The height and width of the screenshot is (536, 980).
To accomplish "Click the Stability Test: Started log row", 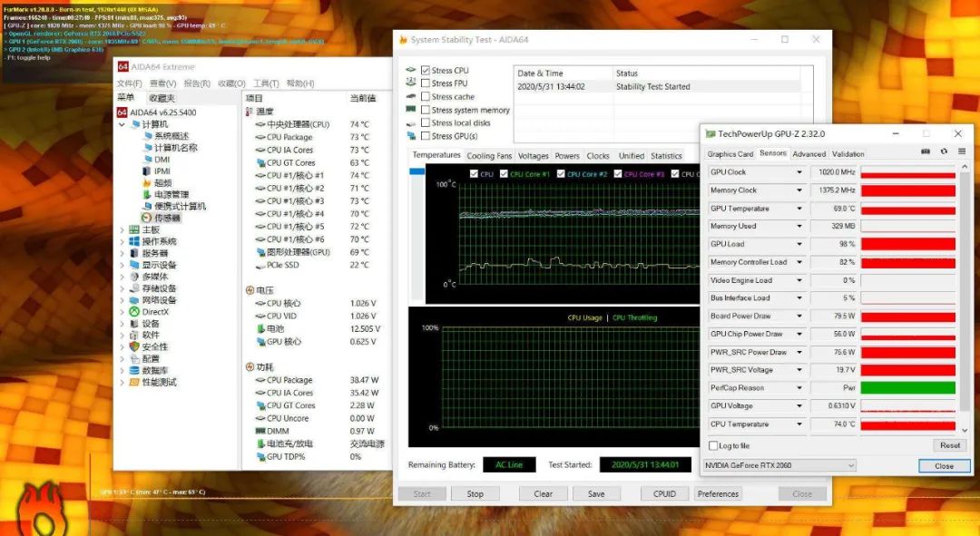I will (x=658, y=87).
